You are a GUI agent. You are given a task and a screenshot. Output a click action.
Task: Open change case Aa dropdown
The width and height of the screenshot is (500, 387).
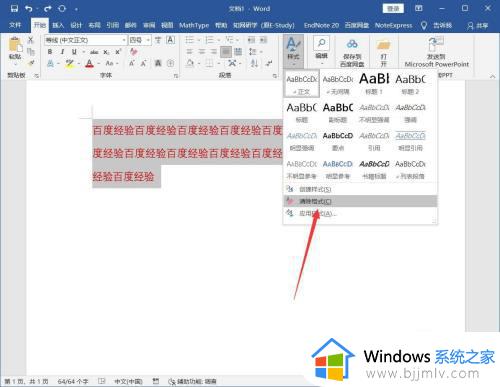coord(112,63)
